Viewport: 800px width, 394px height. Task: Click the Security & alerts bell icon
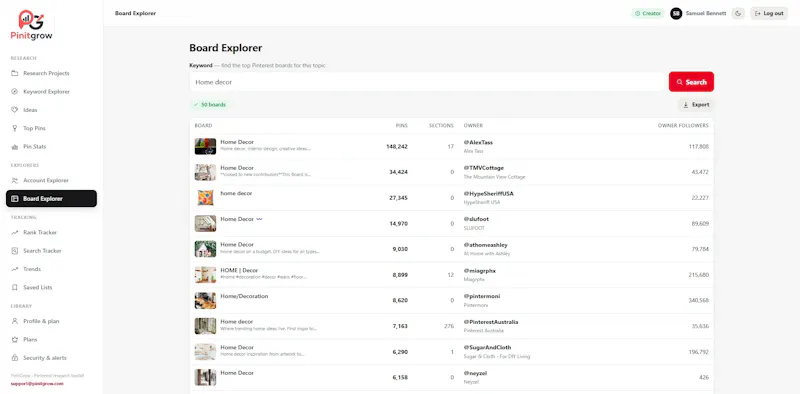[x=14, y=358]
